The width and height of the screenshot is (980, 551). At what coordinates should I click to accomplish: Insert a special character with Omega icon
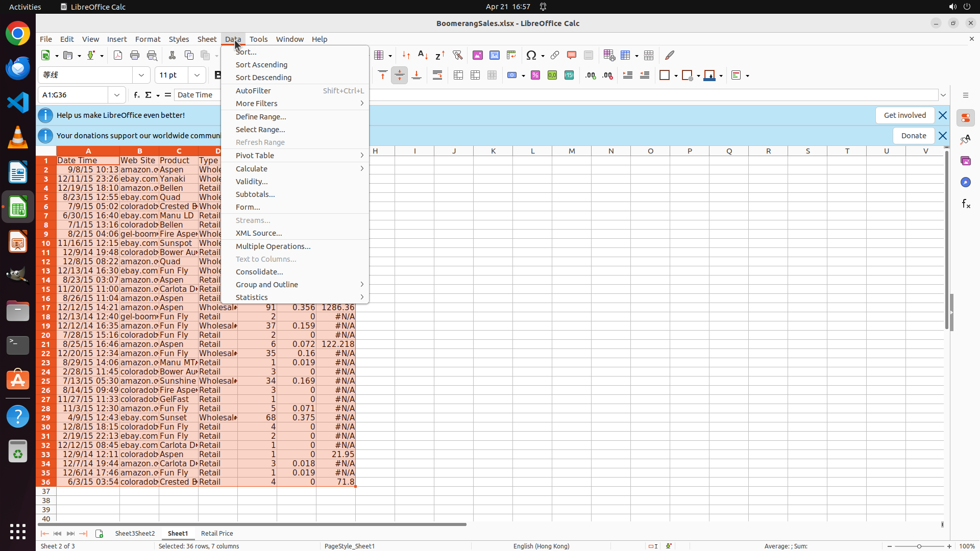click(531, 55)
